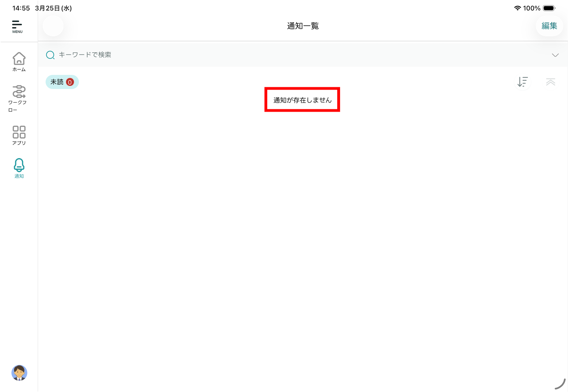The image size is (568, 392).
Task: Click the red unread count badge
Action: pos(70,82)
